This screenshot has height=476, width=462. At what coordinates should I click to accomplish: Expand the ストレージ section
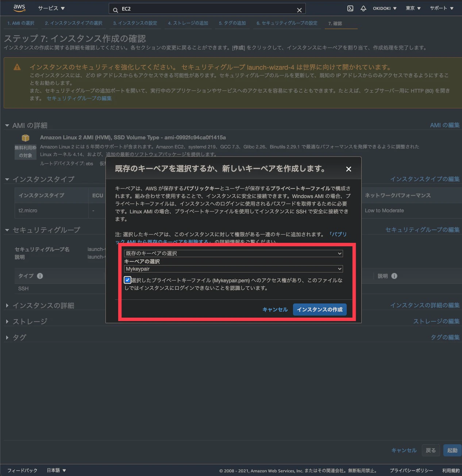click(7, 321)
